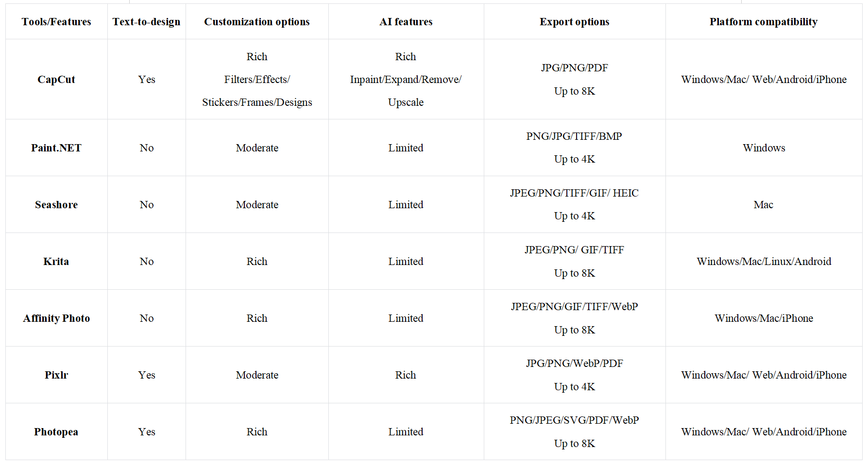Select the Windows/Mac/iPhone platform cell
The image size is (868, 464).
click(764, 318)
